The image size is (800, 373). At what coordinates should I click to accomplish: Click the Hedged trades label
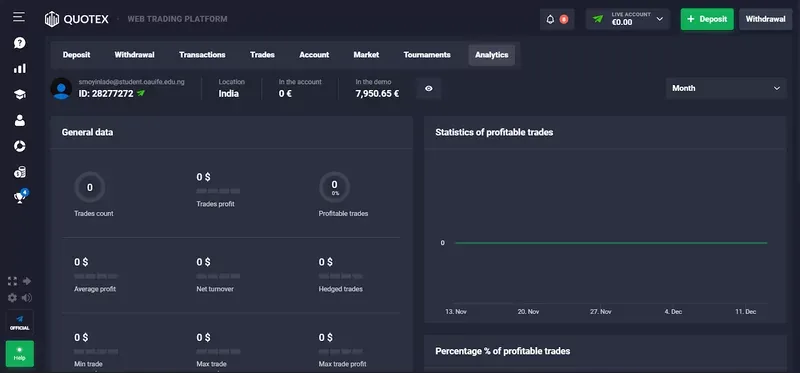(341, 289)
